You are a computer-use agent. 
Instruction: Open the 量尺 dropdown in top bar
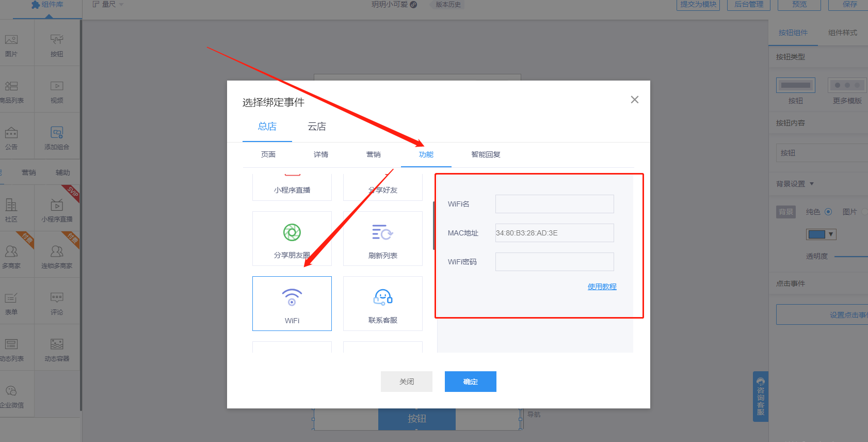tap(108, 4)
